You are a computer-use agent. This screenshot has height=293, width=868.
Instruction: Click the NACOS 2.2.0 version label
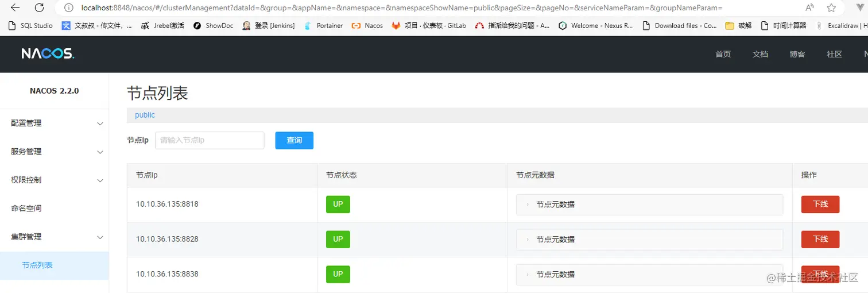[x=54, y=91]
